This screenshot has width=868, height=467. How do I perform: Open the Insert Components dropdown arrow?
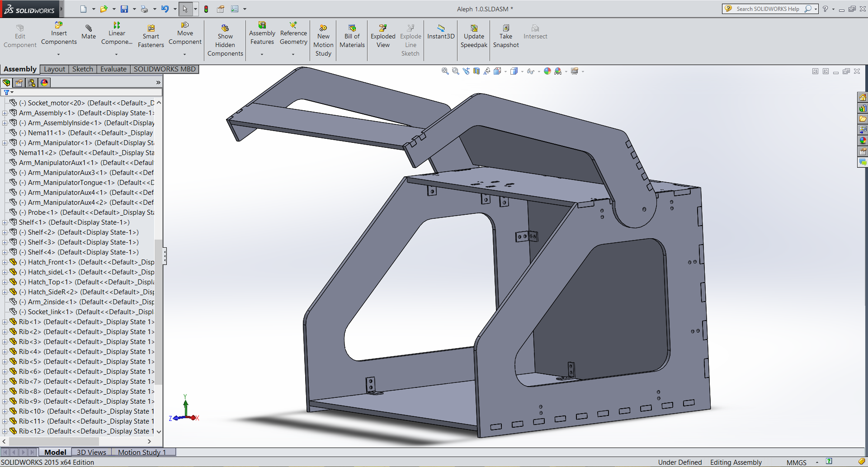[59, 55]
